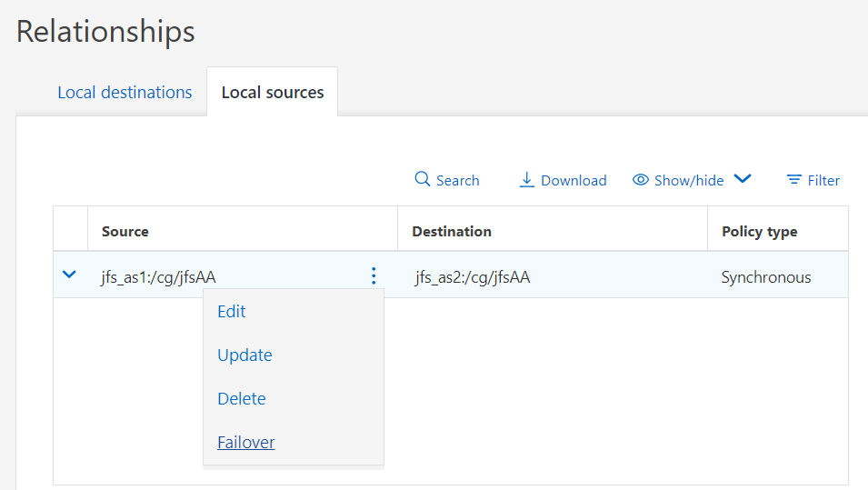The image size is (868, 490).
Task: Click the Download text label
Action: [x=574, y=181]
